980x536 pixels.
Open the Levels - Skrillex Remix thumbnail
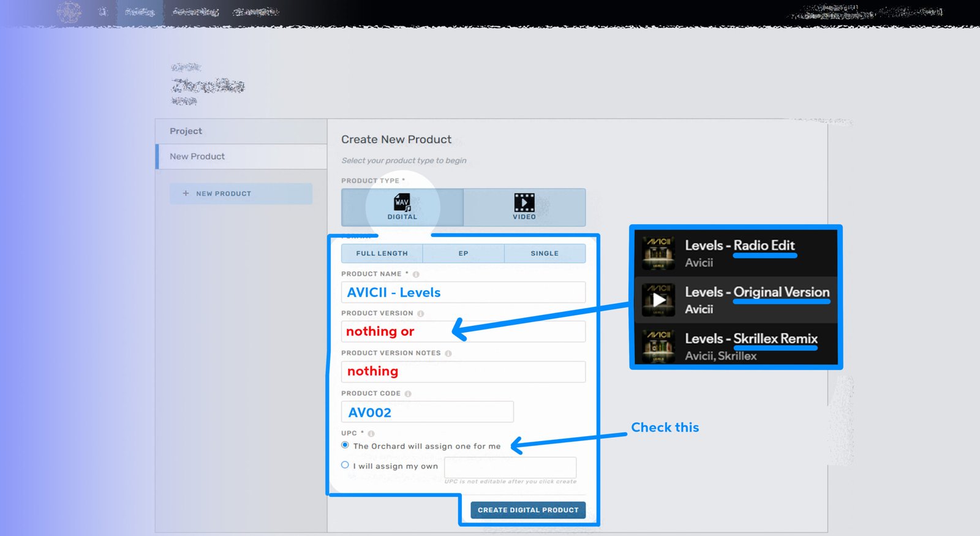tap(658, 347)
